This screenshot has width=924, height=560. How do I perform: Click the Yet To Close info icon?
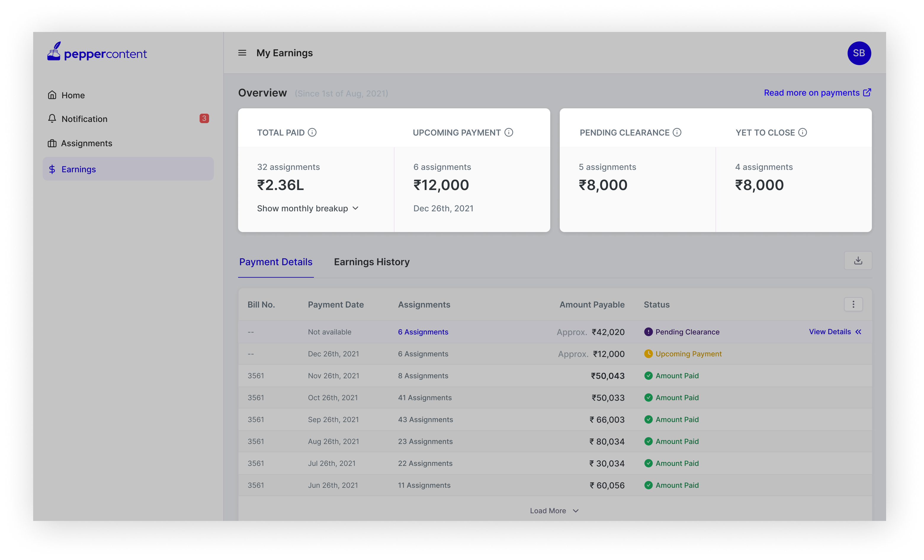803,132
